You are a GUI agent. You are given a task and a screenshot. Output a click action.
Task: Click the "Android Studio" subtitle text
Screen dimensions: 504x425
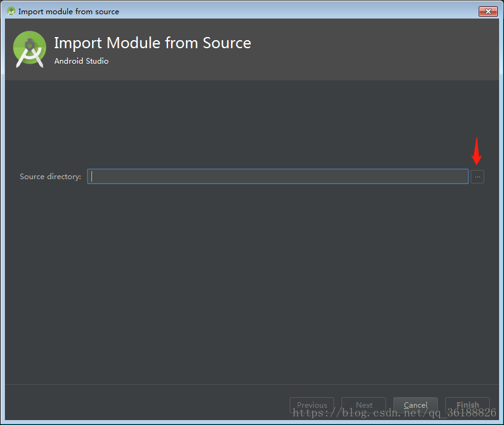coord(81,61)
